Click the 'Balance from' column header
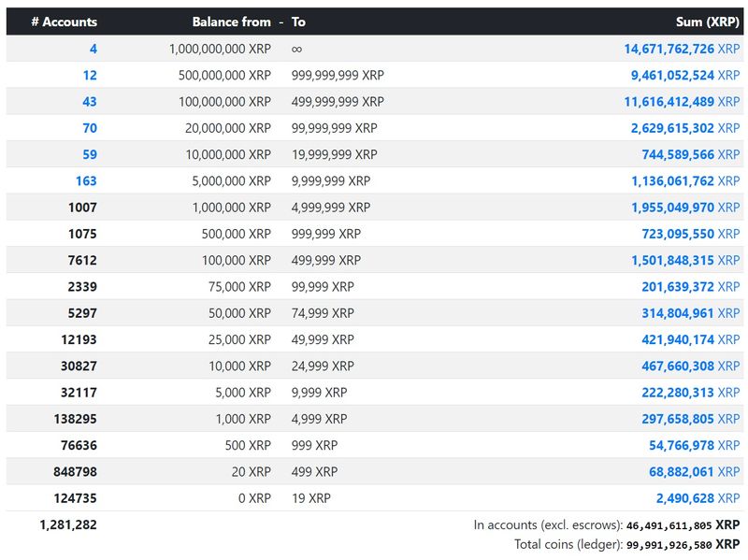The width and height of the screenshot is (748, 560). tap(231, 22)
